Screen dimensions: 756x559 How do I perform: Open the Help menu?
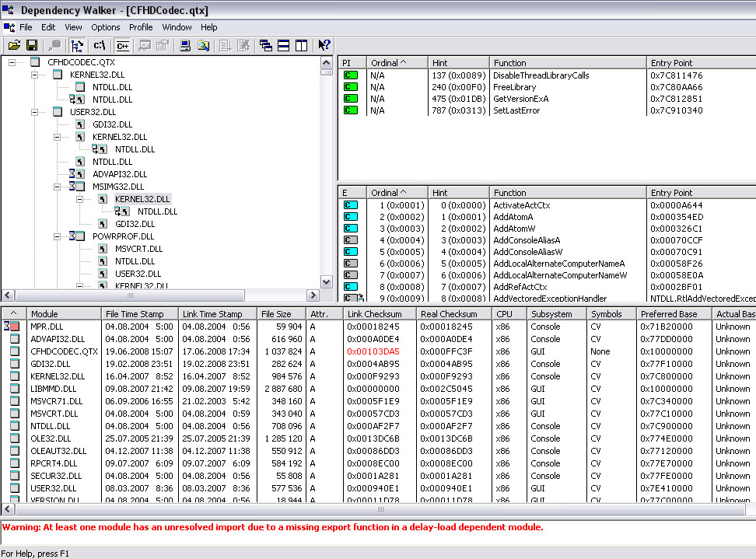pyautogui.click(x=208, y=27)
